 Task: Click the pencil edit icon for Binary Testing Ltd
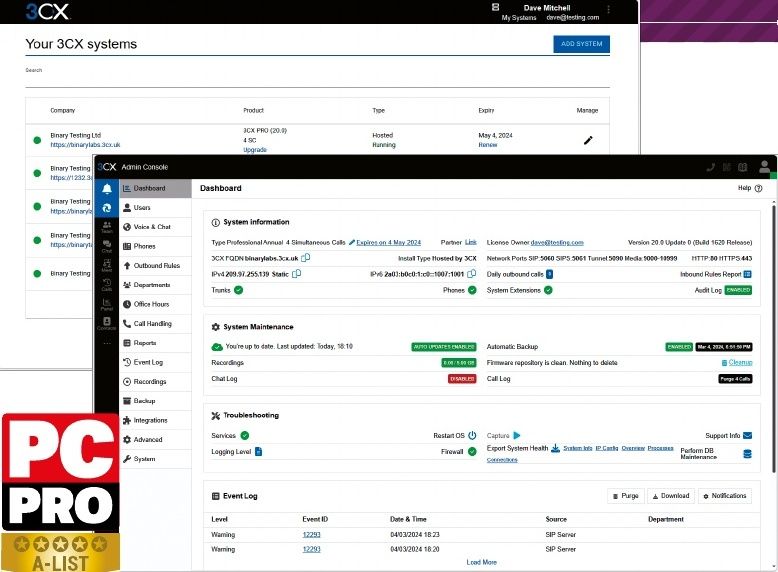point(588,140)
